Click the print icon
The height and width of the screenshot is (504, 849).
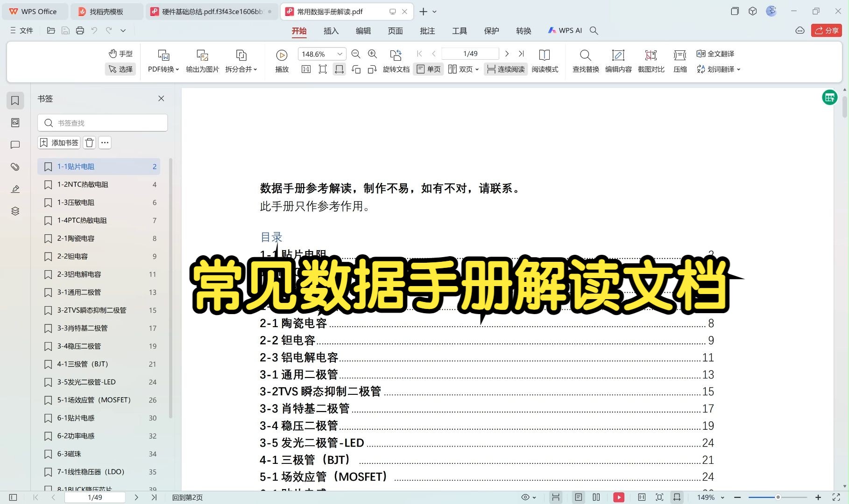pos(80,30)
